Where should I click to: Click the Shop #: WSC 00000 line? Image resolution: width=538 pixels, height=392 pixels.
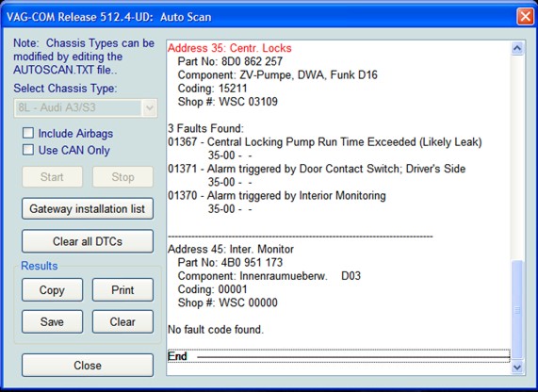click(227, 302)
